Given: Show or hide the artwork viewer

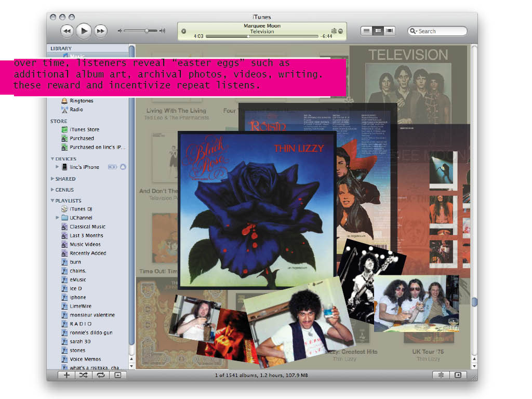Looking at the screenshot, I should point(118,375).
